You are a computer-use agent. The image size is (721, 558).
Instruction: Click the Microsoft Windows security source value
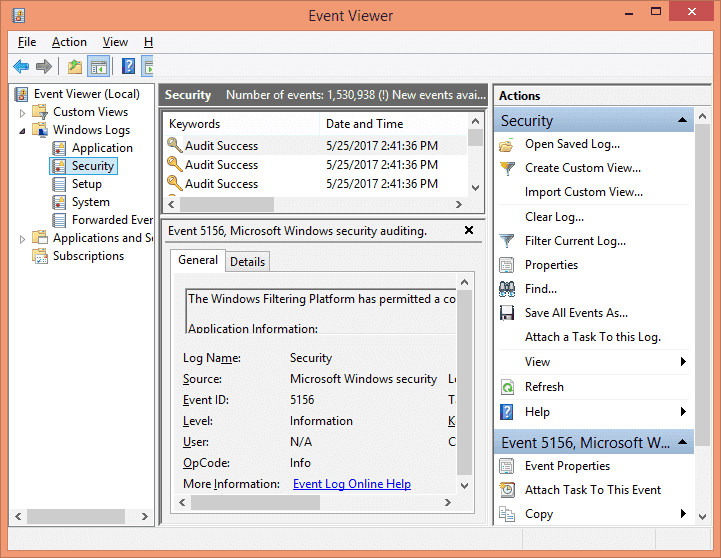click(363, 379)
